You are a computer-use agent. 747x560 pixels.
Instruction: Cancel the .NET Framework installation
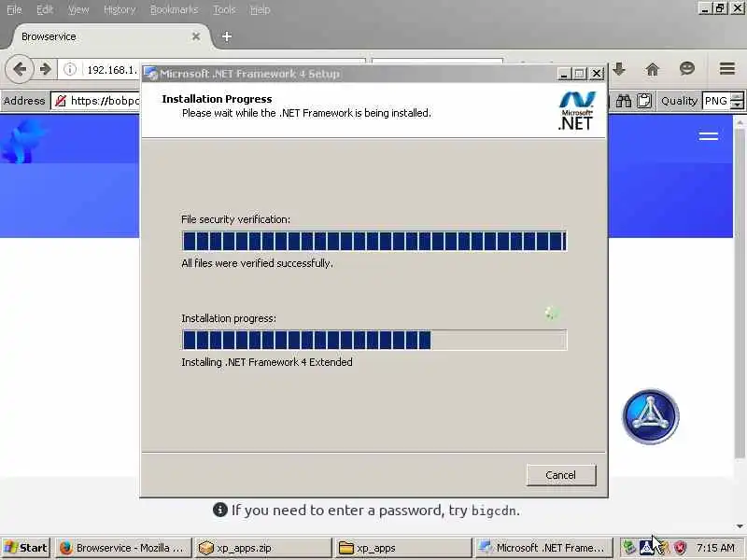pos(561,475)
